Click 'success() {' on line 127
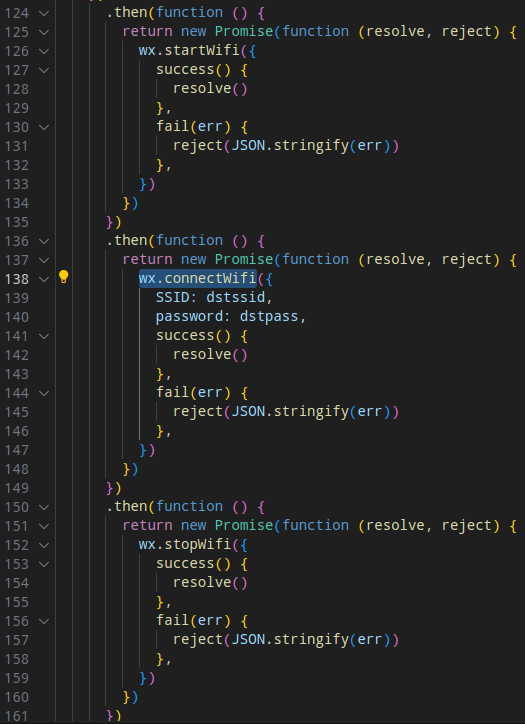525x724 pixels. tap(202, 70)
